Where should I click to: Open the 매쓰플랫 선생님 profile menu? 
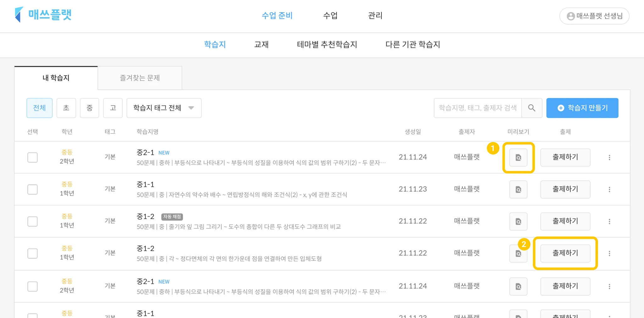click(594, 16)
